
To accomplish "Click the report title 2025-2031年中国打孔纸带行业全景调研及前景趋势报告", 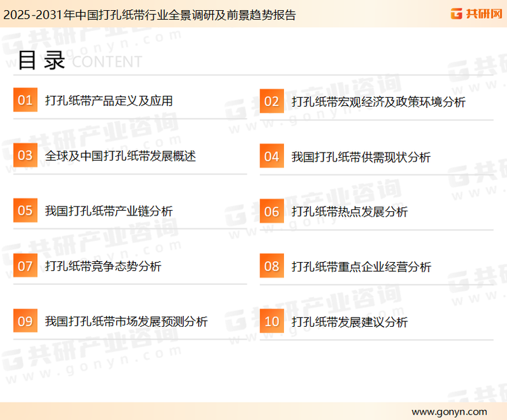I will click(x=149, y=15).
